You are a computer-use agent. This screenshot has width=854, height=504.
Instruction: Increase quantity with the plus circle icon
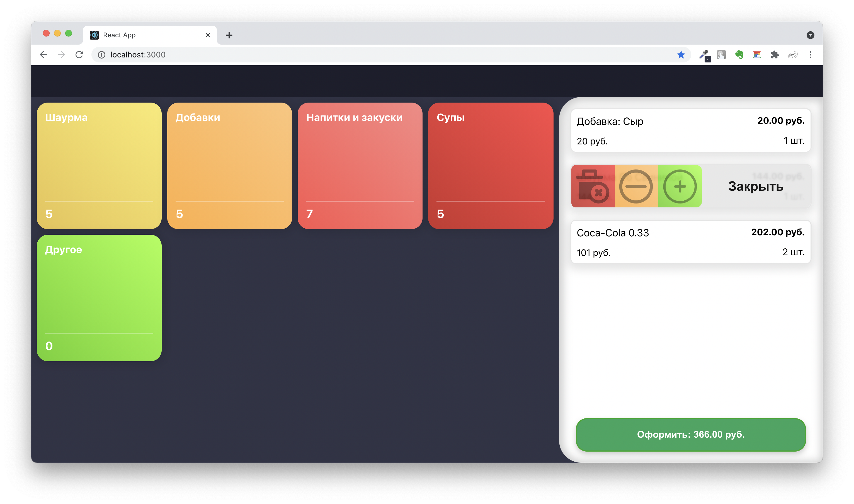680,186
